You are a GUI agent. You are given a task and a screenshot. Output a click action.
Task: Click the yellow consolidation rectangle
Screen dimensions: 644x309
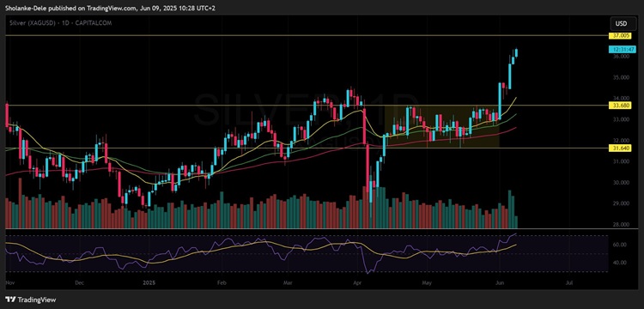click(441, 126)
